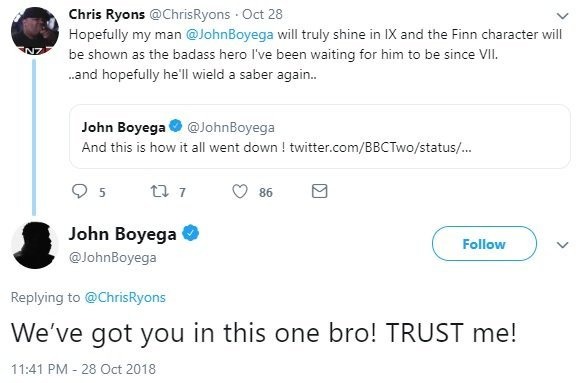Image resolution: width=578 pixels, height=383 pixels.
Task: Like the tweet with the heart icon
Action: pyautogui.click(x=240, y=192)
